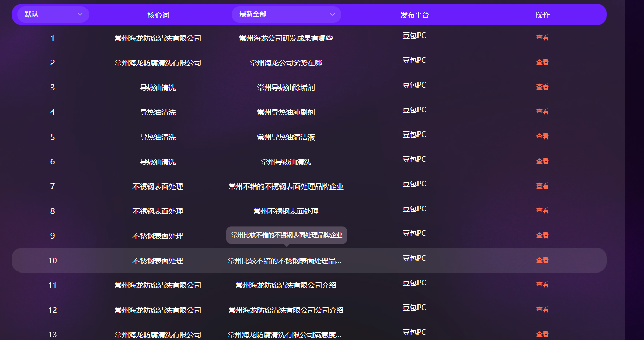This screenshot has height=340, width=644.
Task: Click core word 不锈钢表面处理 in row 8
Action: (x=158, y=211)
